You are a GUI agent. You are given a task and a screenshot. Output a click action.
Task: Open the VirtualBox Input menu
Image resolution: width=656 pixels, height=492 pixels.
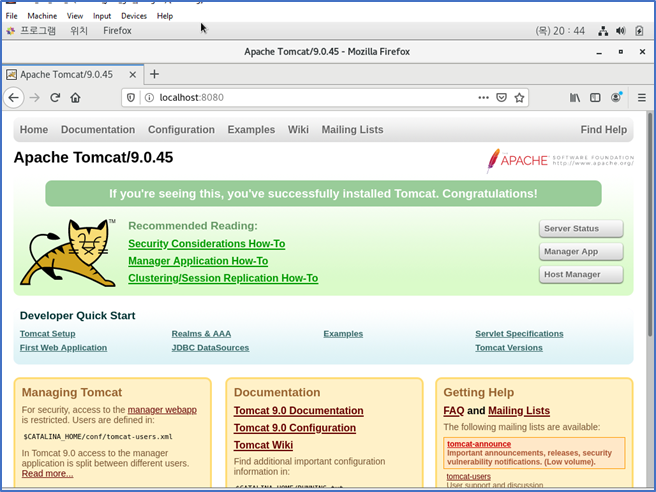click(102, 16)
